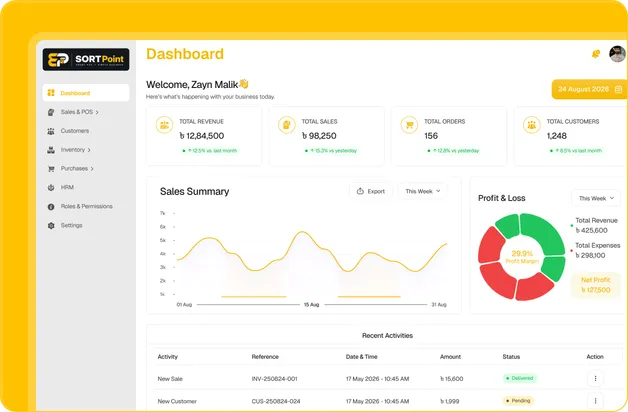The width and height of the screenshot is (628, 412).
Task: Click the Pending status badge
Action: tap(518, 400)
